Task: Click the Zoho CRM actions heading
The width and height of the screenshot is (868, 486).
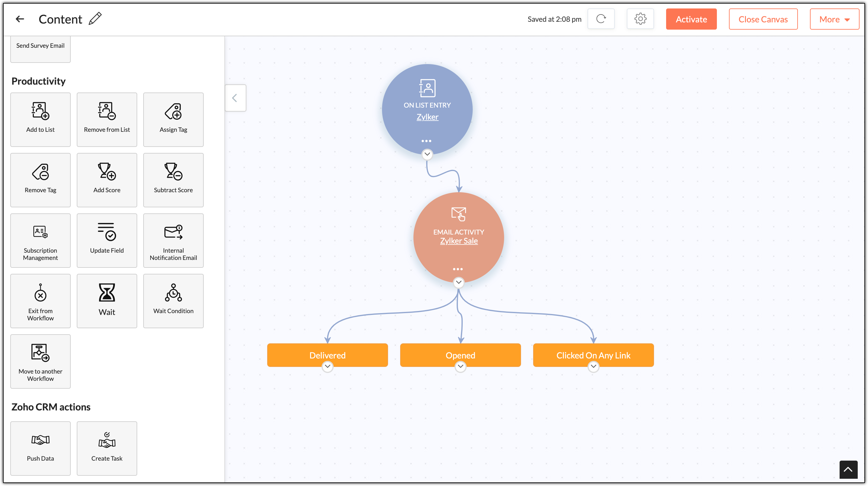Action: 51,407
